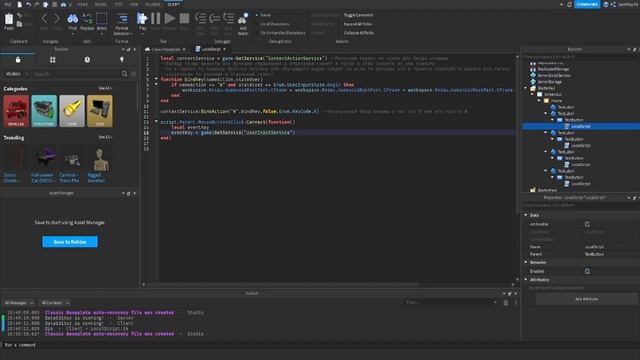This screenshot has height=360, width=640.
Task: Open the Toolbox Marketplace tab icon
Action: pos(18,60)
